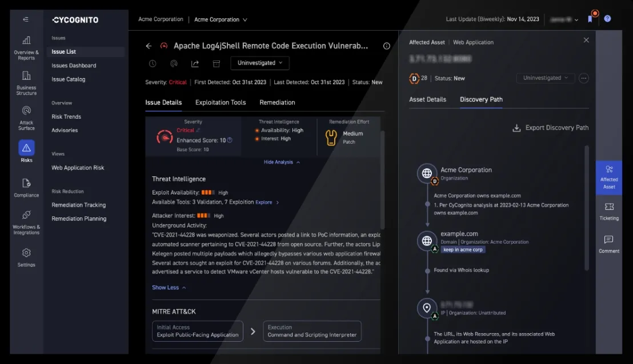
Task: Click the D 28 grade badge
Action: pos(418,78)
